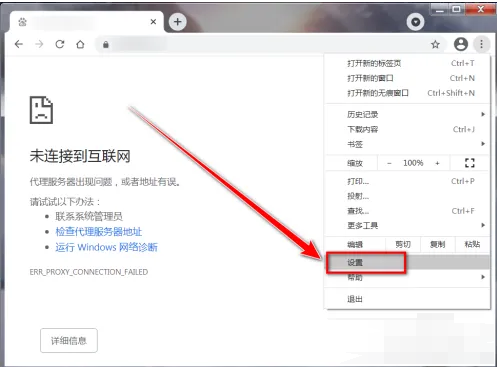
Task: Expand the 更多工具 submenu
Action: coord(407,225)
